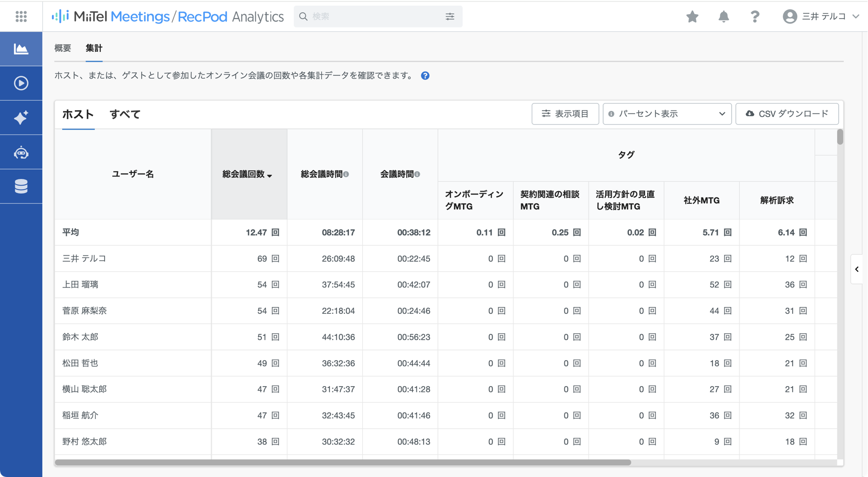868x477 pixels.
Task: Open detail icon beside 鈴木 太郎 51
Action: point(275,337)
